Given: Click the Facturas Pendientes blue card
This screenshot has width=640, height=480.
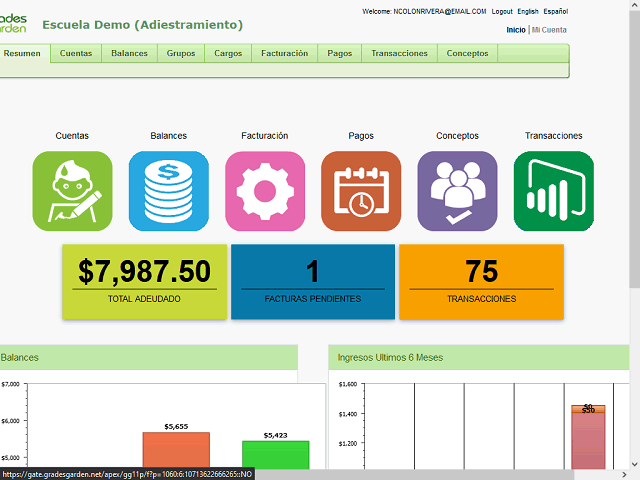Looking at the screenshot, I should pyautogui.click(x=312, y=281).
